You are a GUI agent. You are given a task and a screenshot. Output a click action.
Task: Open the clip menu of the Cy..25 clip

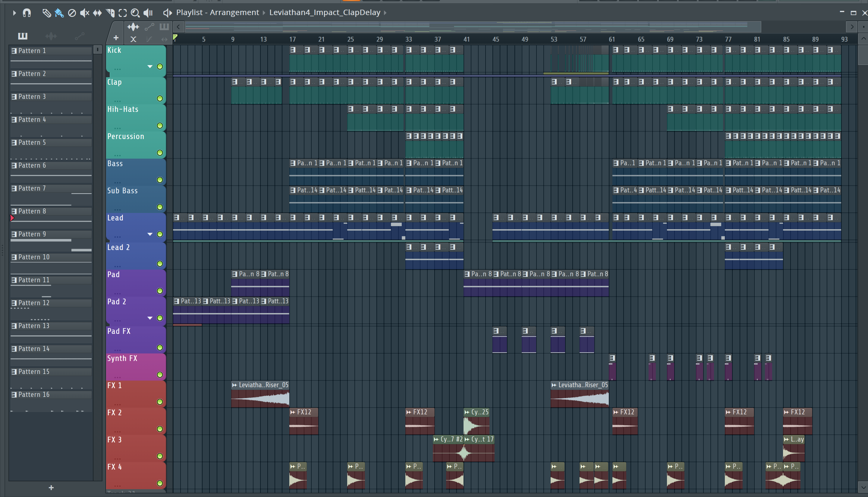(x=467, y=412)
